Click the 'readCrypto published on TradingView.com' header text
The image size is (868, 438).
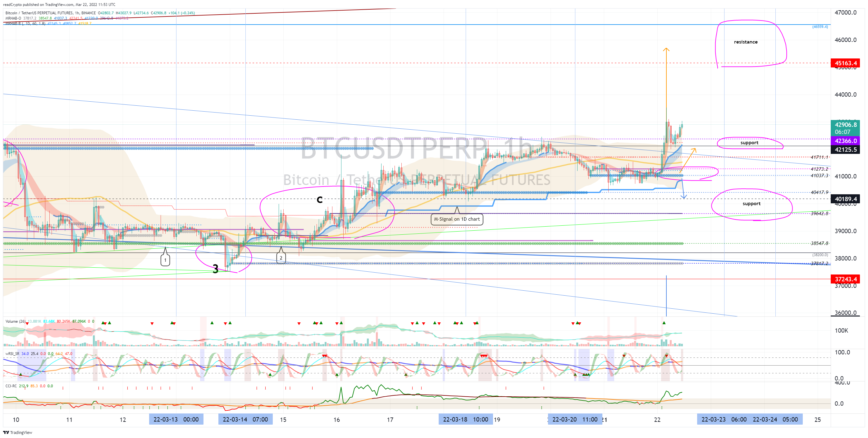38,4
